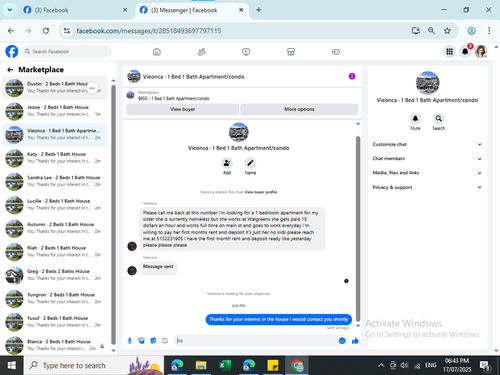Viewport: 500px width, 375px height.
Task: Open Jessie 2 Beds 1 Bath House chat
Action: pyautogui.click(x=55, y=111)
